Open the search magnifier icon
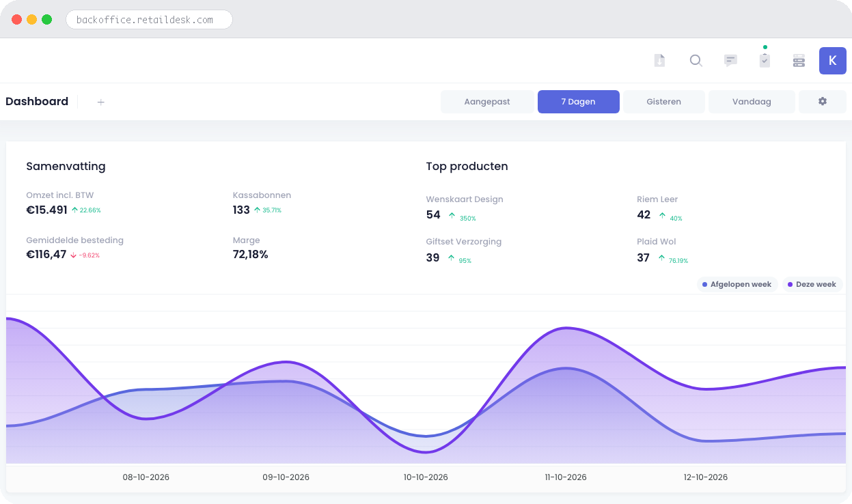Viewport: 852px width, 504px height. click(696, 61)
